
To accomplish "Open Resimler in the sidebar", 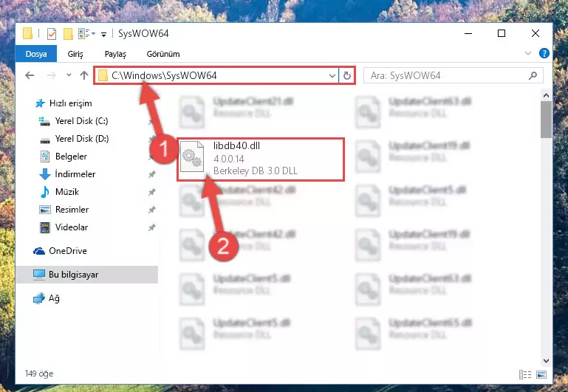I will [72, 210].
